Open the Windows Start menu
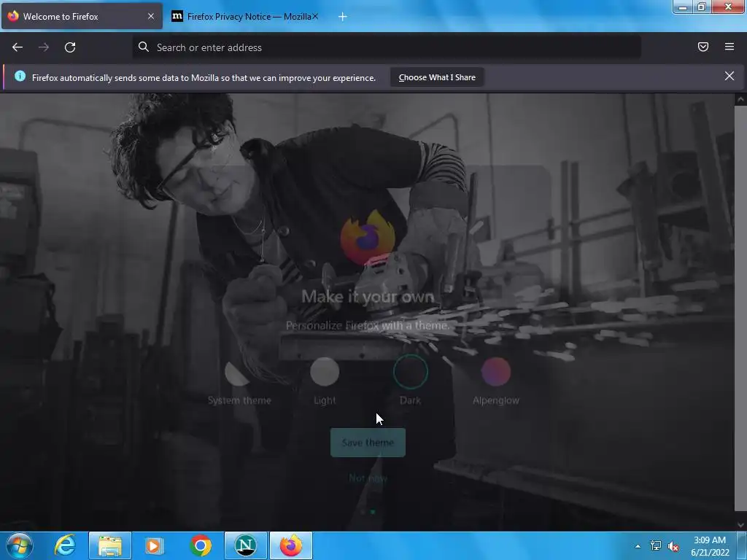 20,545
